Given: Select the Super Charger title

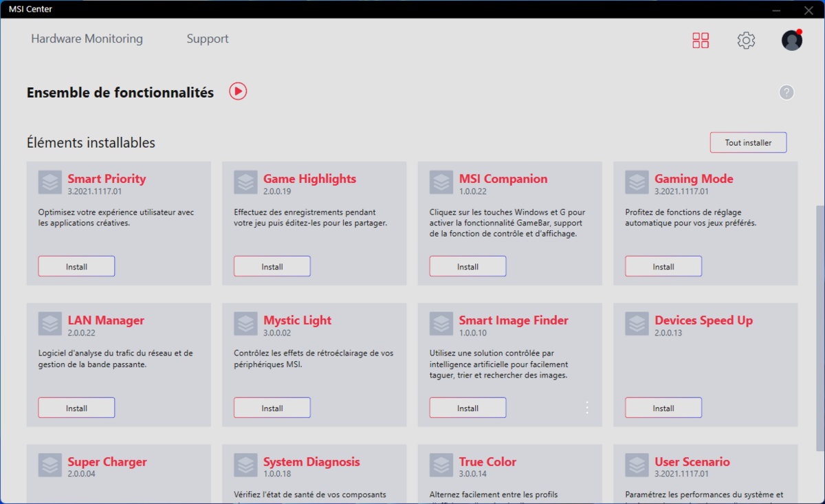Looking at the screenshot, I should [x=107, y=462].
